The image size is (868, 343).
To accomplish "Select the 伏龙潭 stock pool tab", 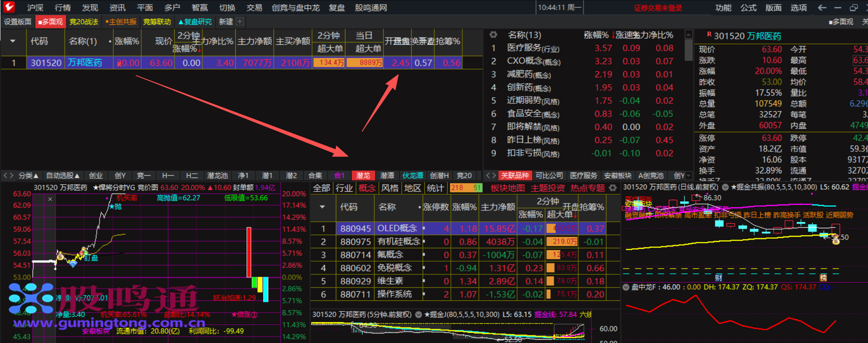I will (x=413, y=176).
